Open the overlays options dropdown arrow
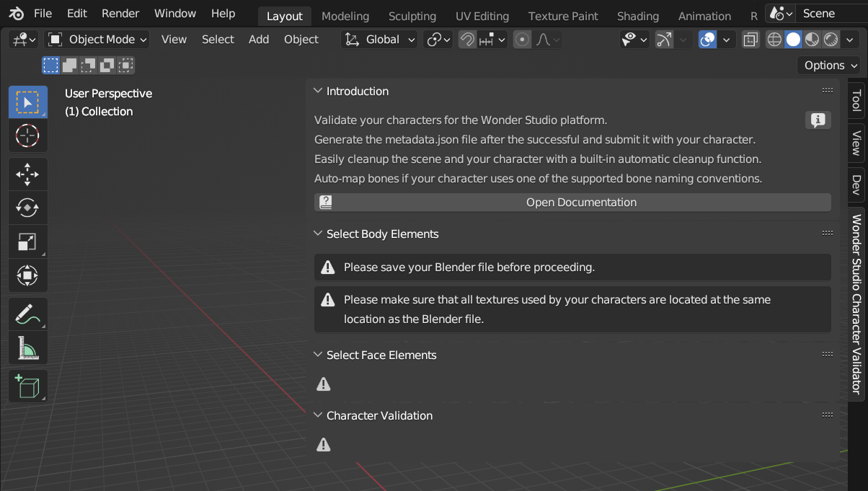Image resolution: width=868 pixels, height=491 pixels. pyautogui.click(x=727, y=40)
